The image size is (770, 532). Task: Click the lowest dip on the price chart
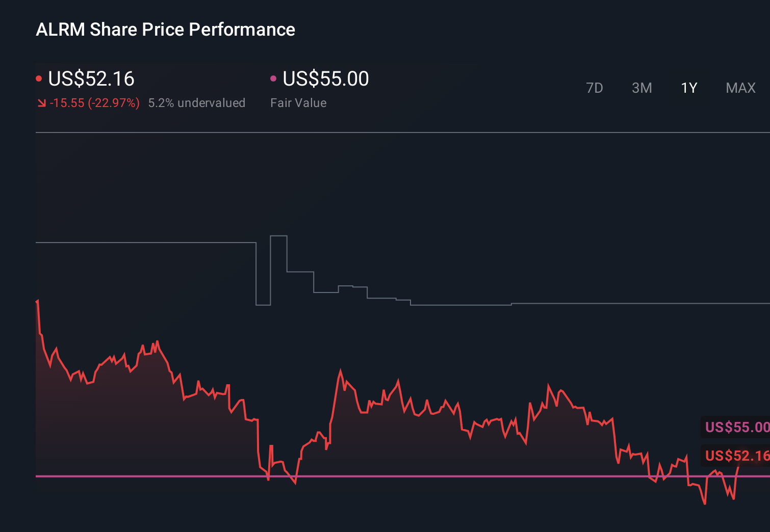tap(705, 503)
